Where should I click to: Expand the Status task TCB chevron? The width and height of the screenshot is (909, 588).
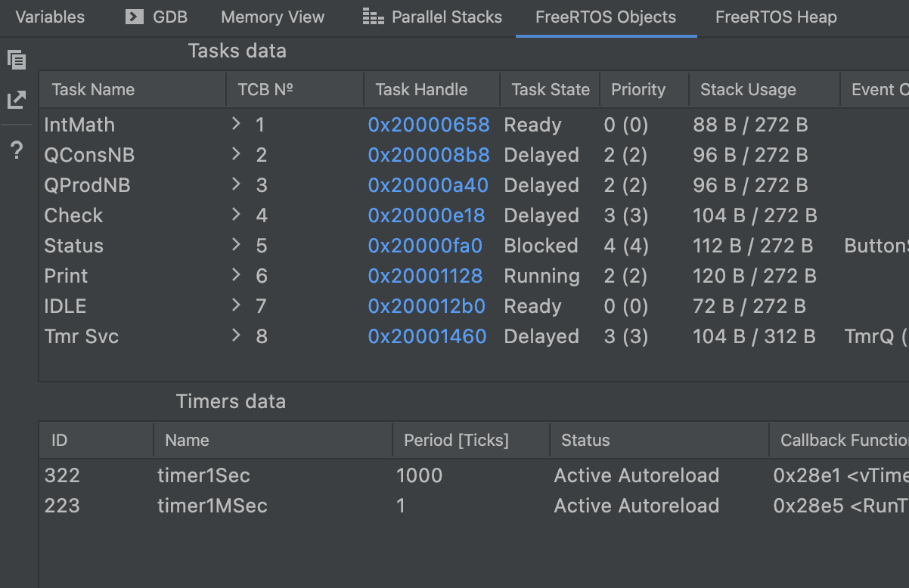pyautogui.click(x=237, y=245)
